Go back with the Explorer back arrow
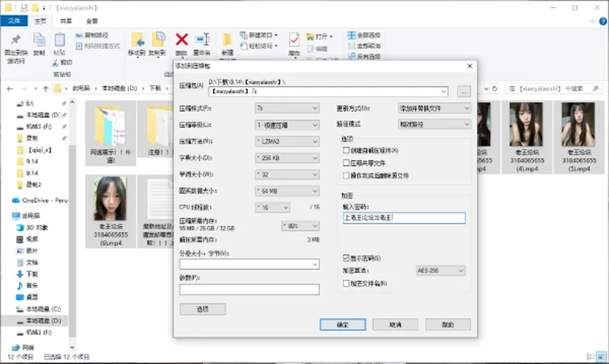 [x=10, y=89]
